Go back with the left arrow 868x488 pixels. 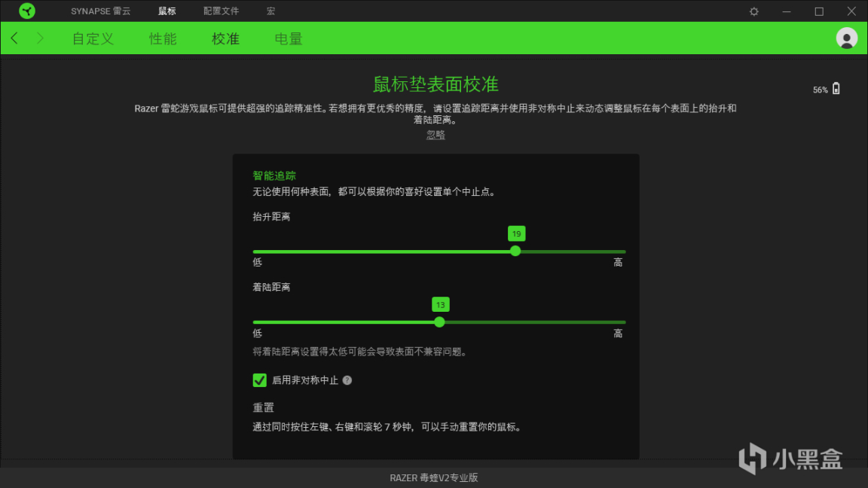14,38
